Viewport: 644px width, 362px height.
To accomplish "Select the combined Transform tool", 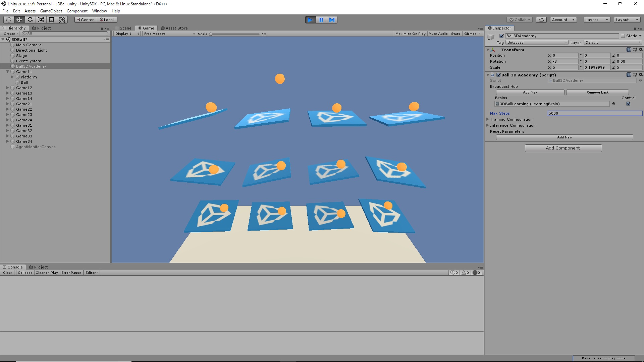I will [x=62, y=20].
